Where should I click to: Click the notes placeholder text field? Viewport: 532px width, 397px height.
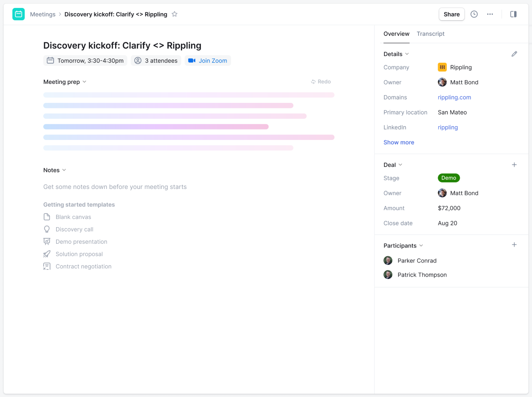pos(115,187)
